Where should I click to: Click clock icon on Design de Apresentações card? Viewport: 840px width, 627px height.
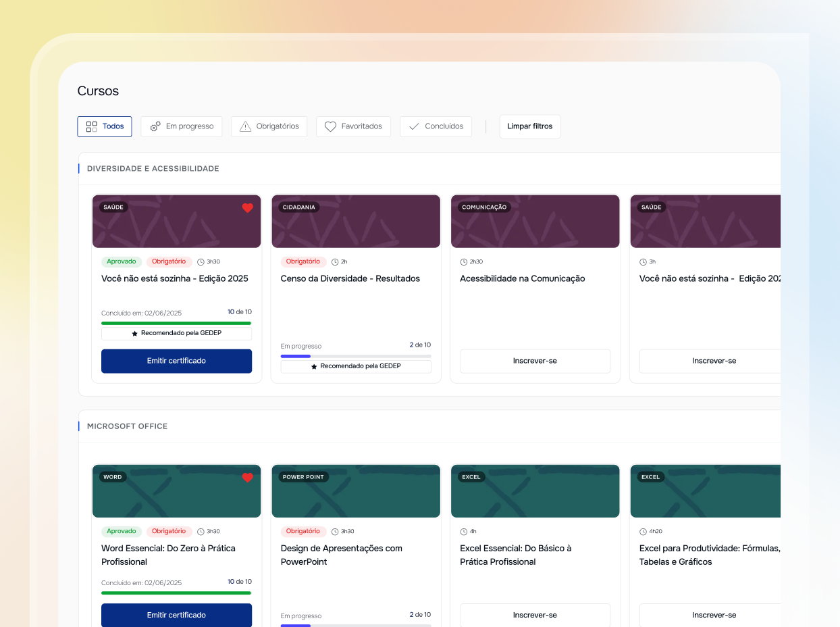point(335,531)
